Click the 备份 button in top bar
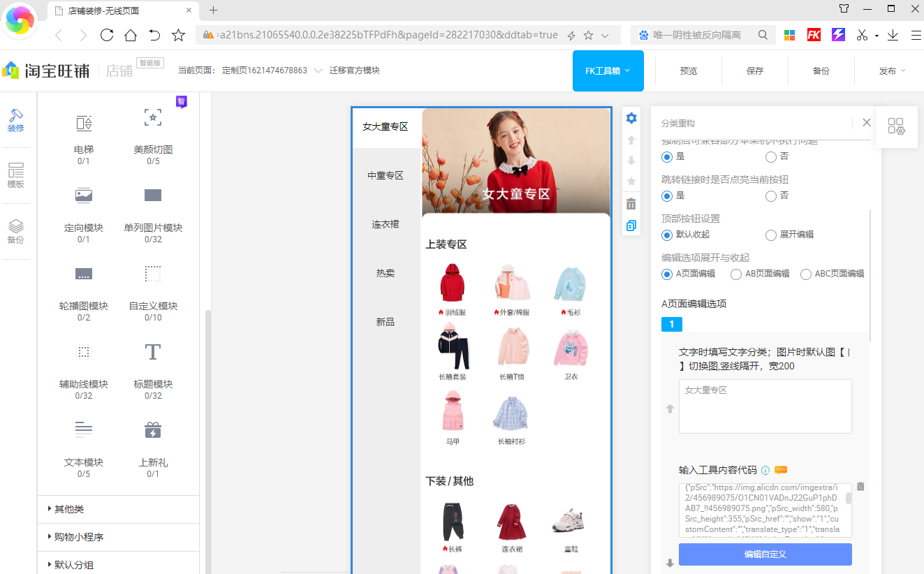The image size is (924, 574). pyautogui.click(x=821, y=71)
